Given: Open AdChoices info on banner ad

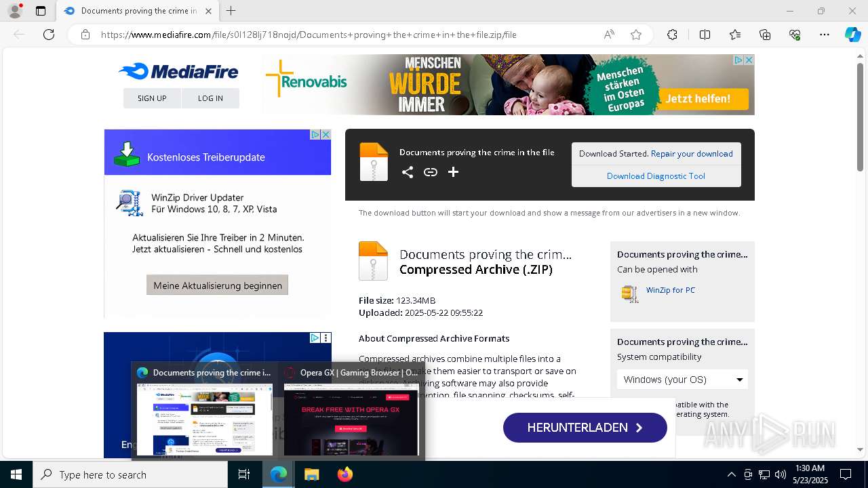Looking at the screenshot, I should pyautogui.click(x=739, y=60).
